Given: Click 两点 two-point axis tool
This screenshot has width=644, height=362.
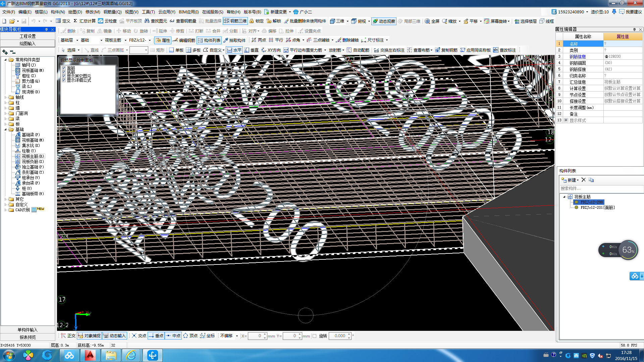Looking at the screenshot, I should [x=259, y=40].
